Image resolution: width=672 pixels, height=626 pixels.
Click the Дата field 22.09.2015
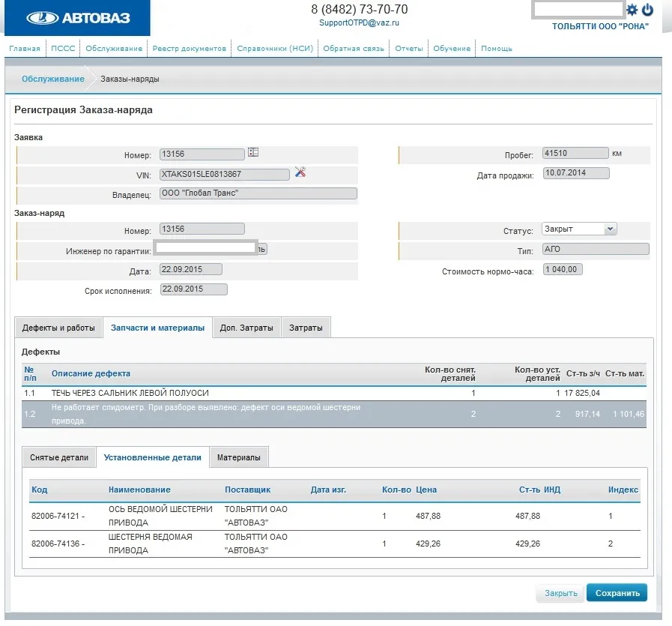pos(191,269)
